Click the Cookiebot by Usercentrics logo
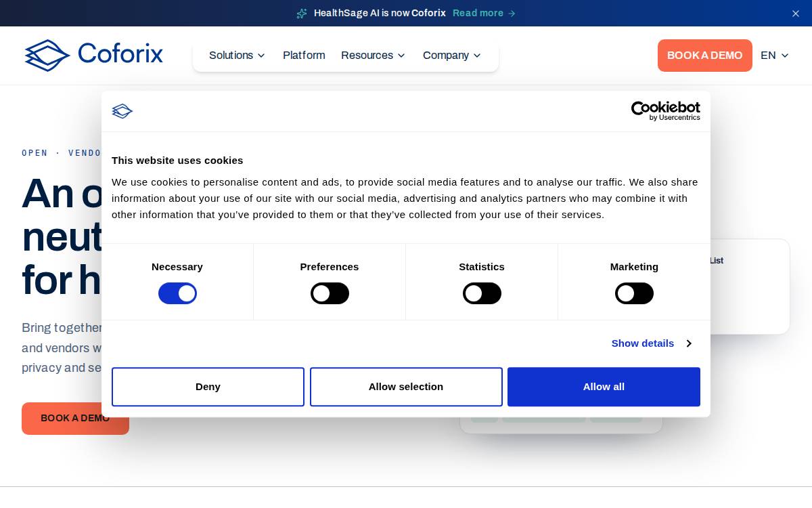812x508 pixels. (666, 111)
